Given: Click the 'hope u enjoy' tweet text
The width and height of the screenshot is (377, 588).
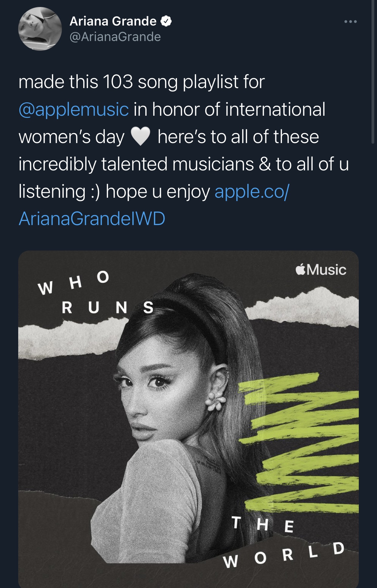Looking at the screenshot, I should coord(158,192).
